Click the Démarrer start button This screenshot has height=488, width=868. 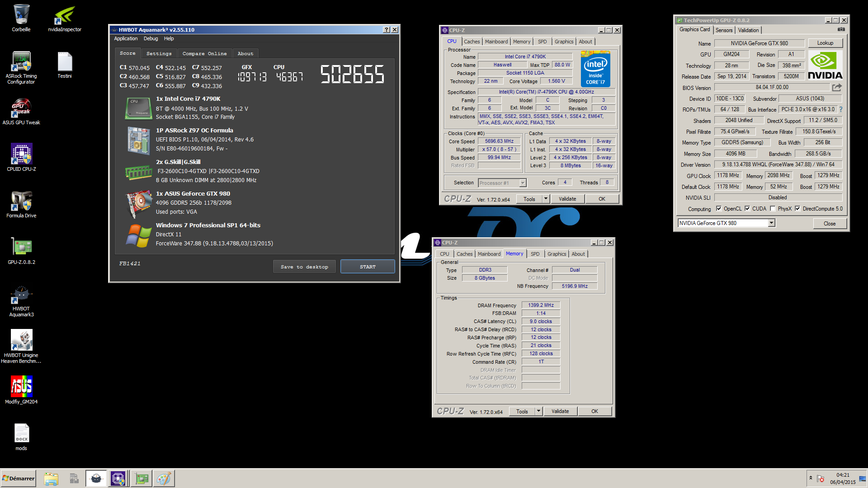coord(18,478)
